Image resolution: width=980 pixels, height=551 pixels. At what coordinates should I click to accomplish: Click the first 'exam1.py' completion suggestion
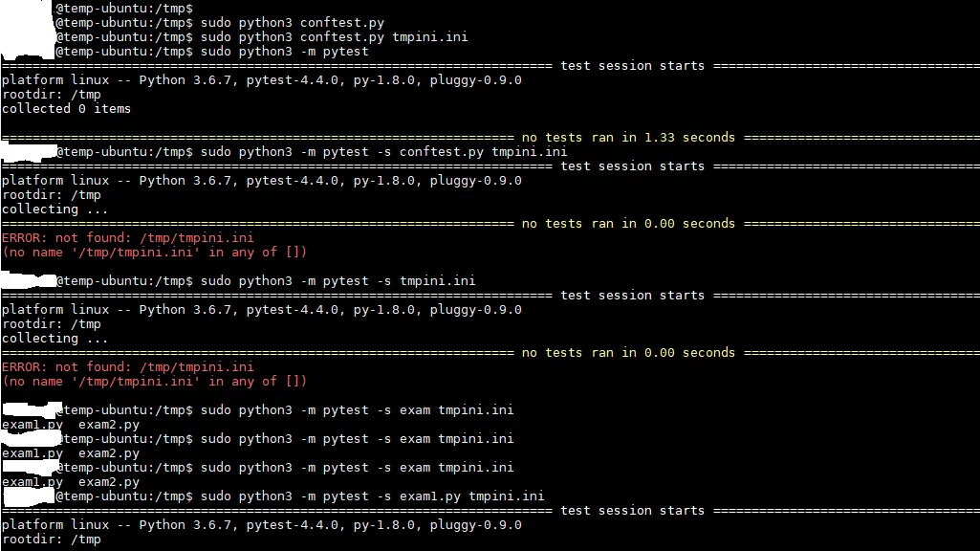point(33,425)
